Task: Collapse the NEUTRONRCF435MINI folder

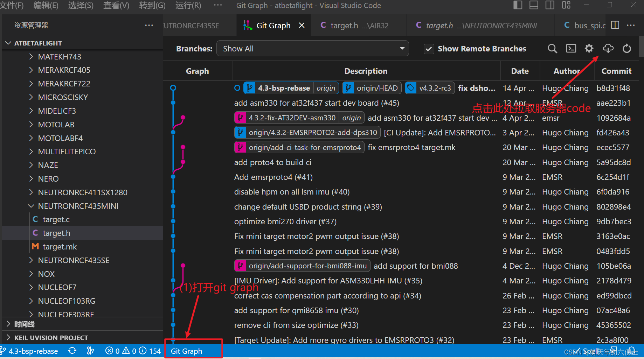Action: 83,206
